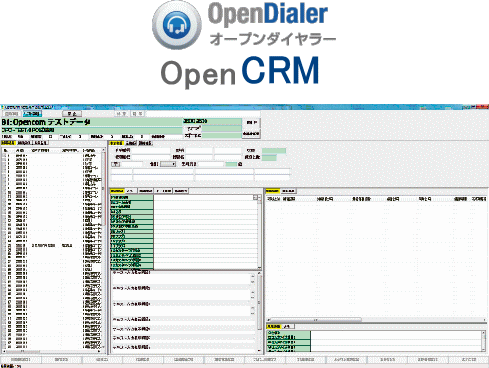Click the small postal code button in customer form
489x368 pixels.
tap(115, 164)
